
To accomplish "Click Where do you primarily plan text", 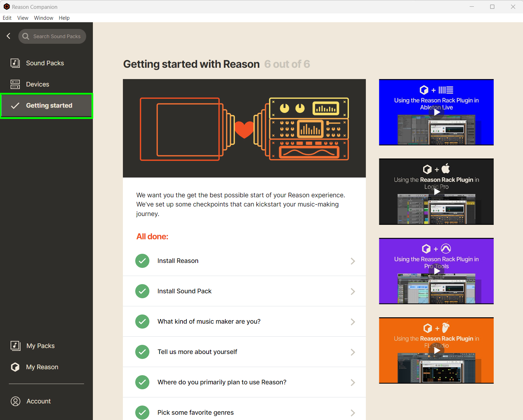I will [x=222, y=382].
